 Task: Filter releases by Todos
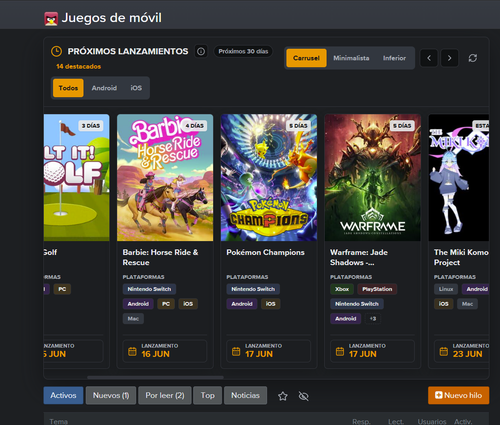pyautogui.click(x=68, y=88)
